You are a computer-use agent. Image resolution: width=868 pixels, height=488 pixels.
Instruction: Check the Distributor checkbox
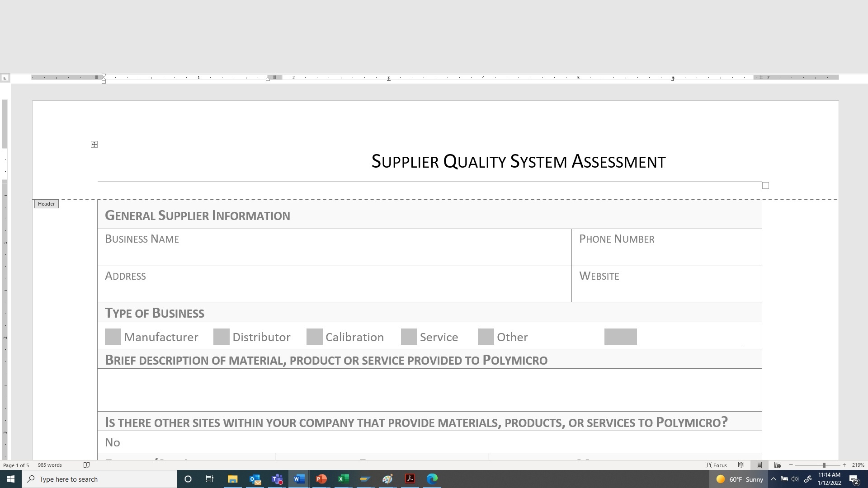(222, 337)
